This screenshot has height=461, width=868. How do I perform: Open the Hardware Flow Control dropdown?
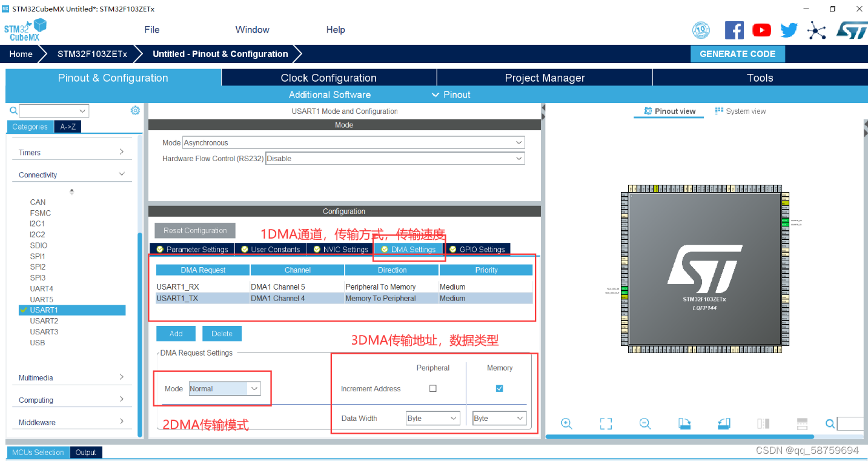click(518, 158)
